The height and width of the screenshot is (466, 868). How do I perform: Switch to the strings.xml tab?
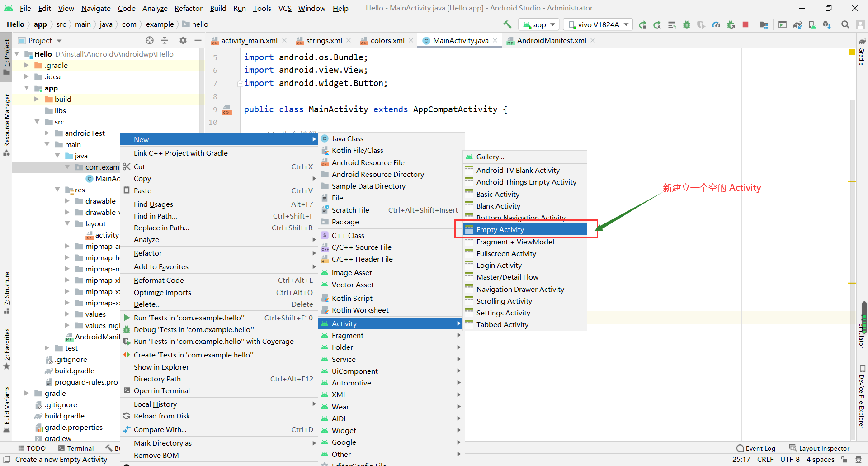(x=324, y=40)
